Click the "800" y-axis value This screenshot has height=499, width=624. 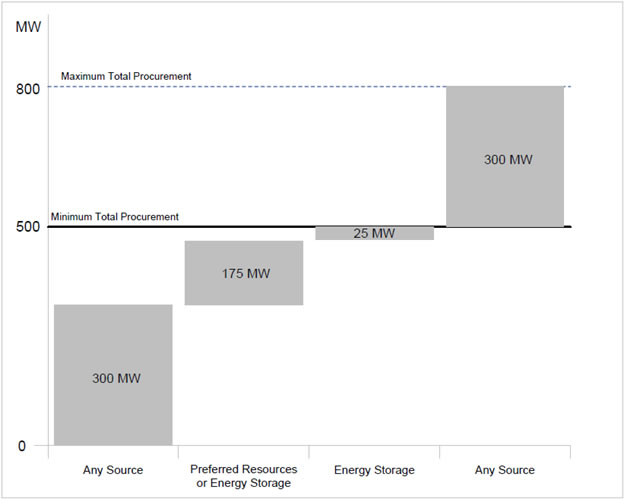pyautogui.click(x=28, y=89)
